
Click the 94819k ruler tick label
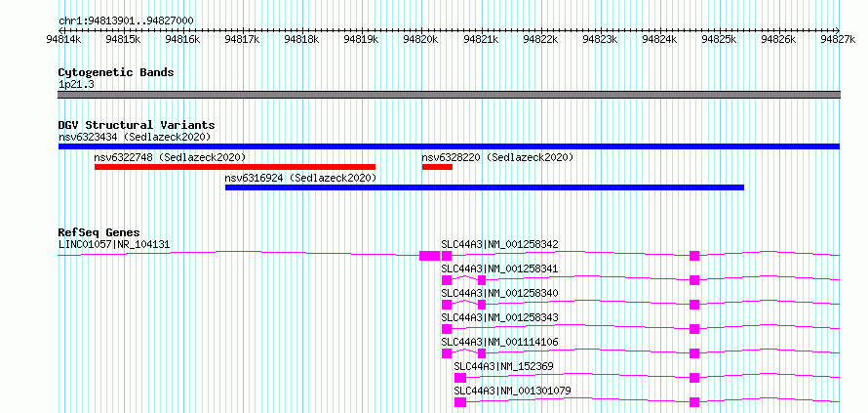362,39
